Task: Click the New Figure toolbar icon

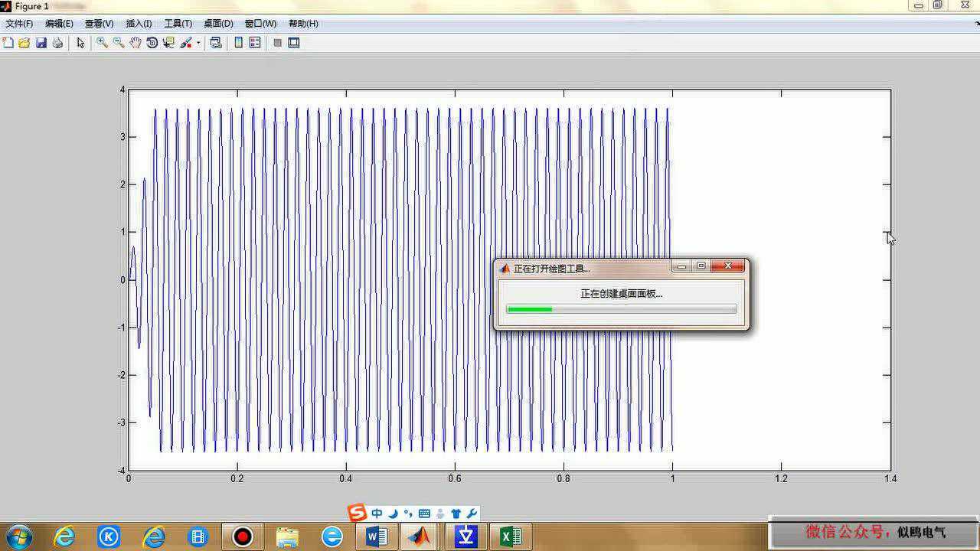Action: [x=8, y=43]
